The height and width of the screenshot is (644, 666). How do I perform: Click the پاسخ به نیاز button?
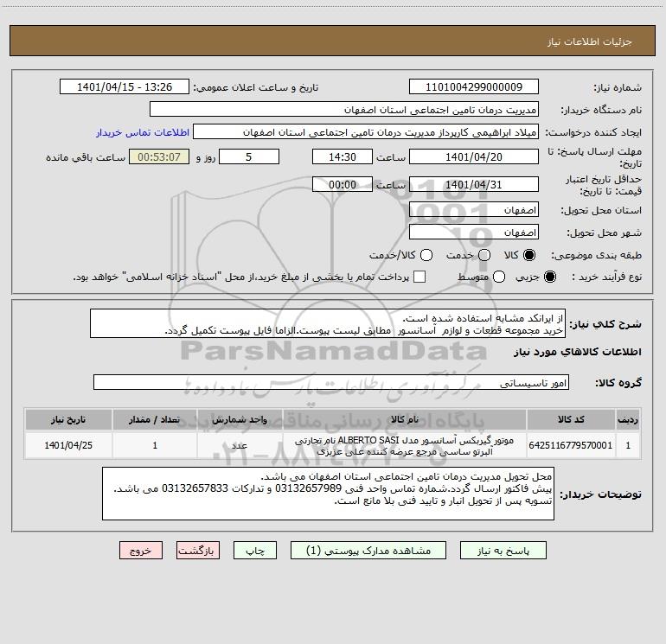(x=503, y=551)
